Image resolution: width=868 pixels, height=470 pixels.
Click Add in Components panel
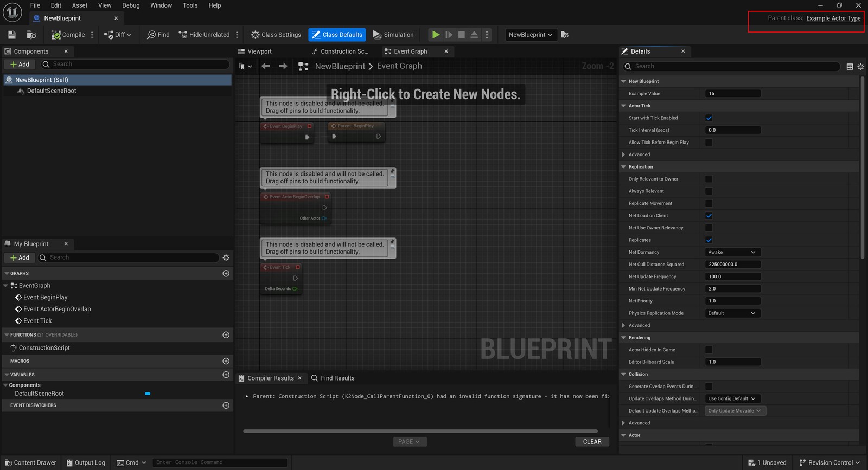coord(20,65)
